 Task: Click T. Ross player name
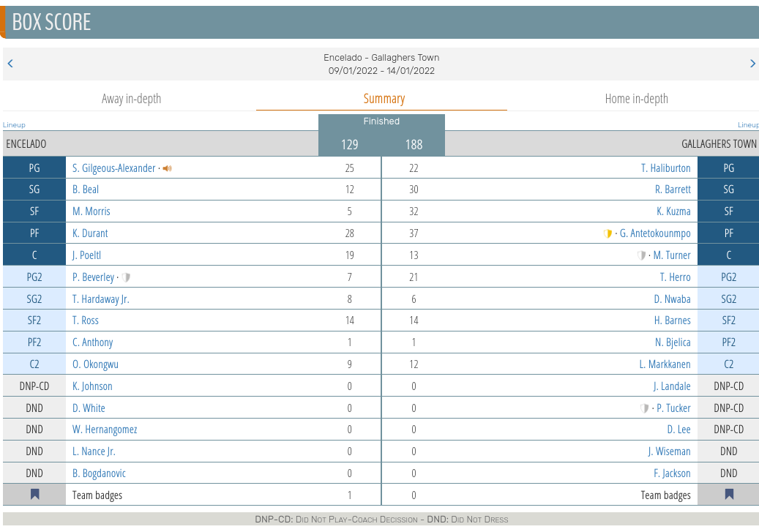point(85,321)
